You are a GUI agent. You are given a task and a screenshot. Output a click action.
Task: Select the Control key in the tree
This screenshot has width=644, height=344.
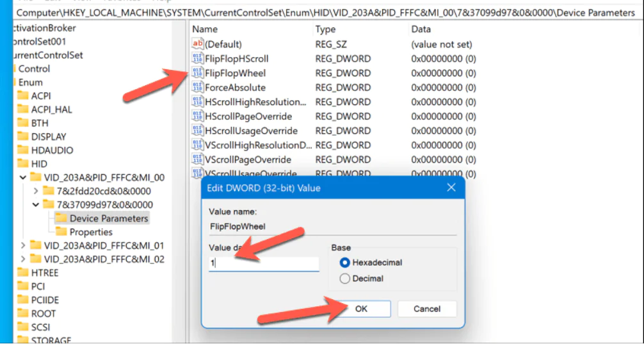click(34, 69)
